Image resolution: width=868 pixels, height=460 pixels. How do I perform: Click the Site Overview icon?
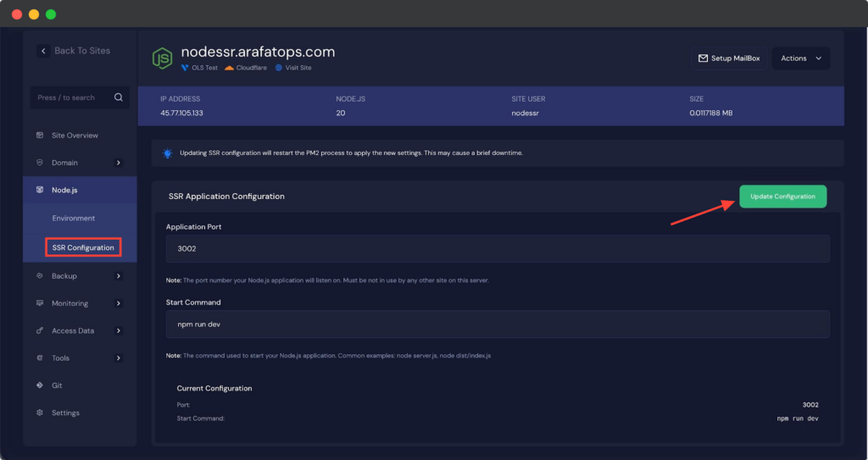(x=40, y=136)
